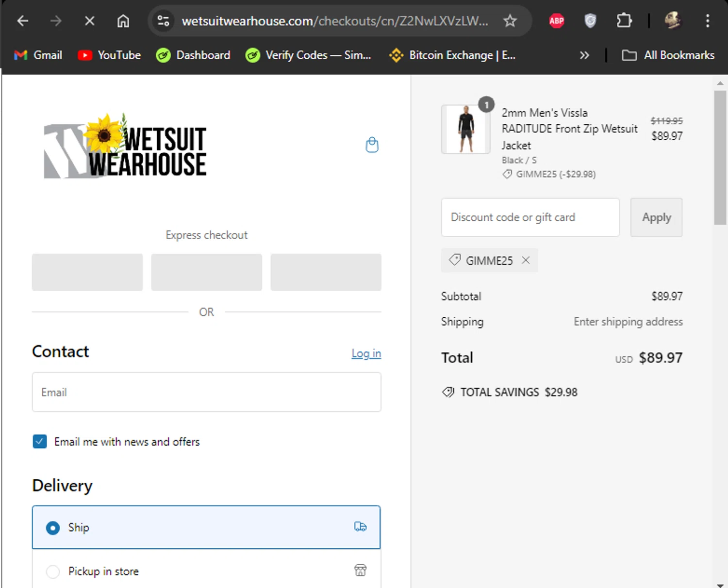Uncheck Email me with news and offers
The image size is (728, 588).
coord(40,441)
